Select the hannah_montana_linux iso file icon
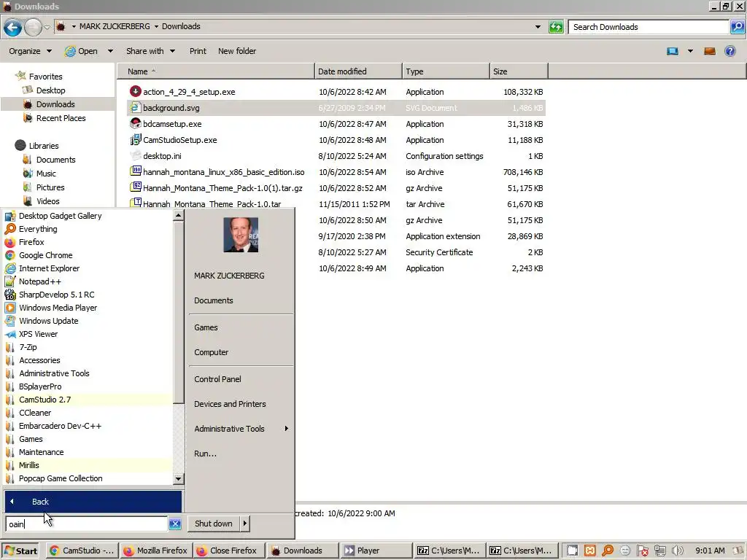The height and width of the screenshot is (560, 747). [x=136, y=171]
